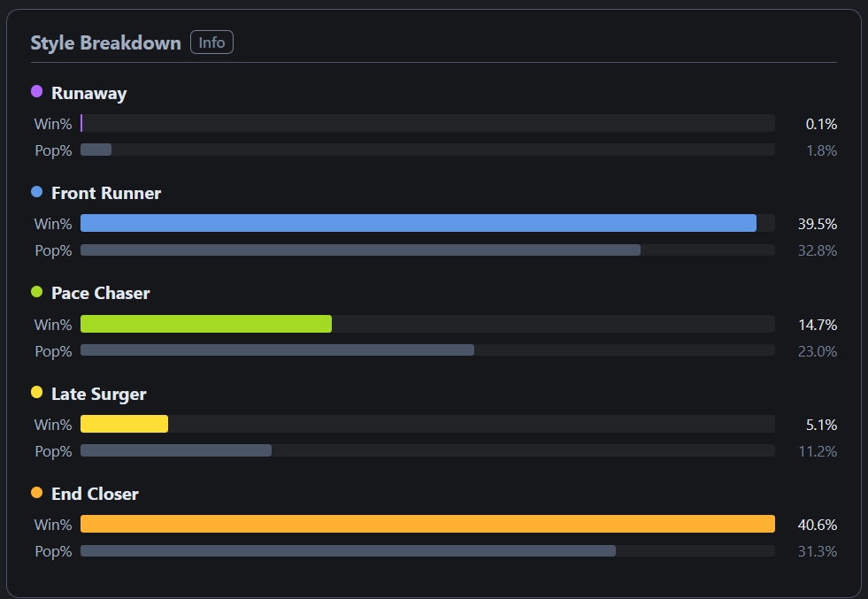Click the Runaway style label
The width and height of the screenshot is (868, 599).
(89, 93)
